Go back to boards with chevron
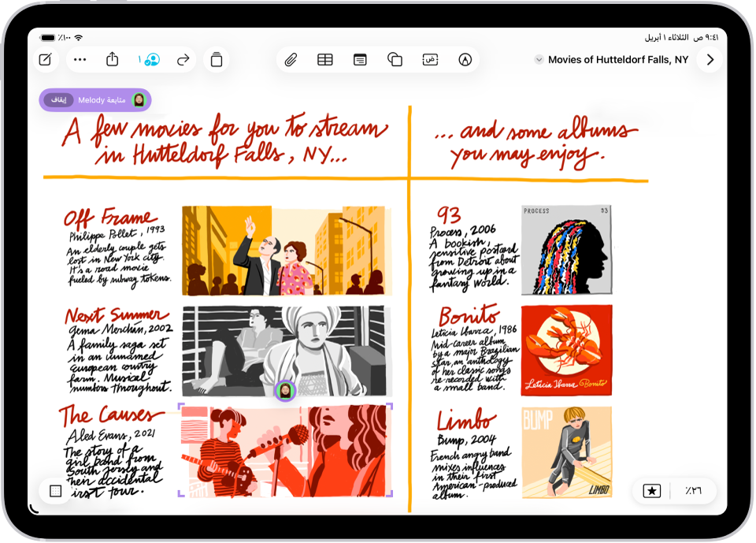The image size is (756, 543). tap(710, 60)
